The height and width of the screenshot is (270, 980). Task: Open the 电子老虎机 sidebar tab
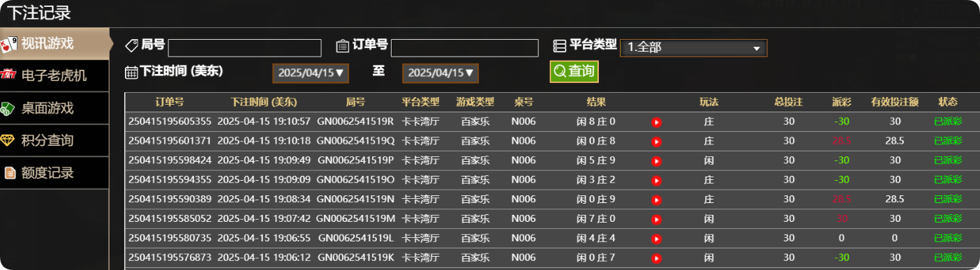click(54, 75)
